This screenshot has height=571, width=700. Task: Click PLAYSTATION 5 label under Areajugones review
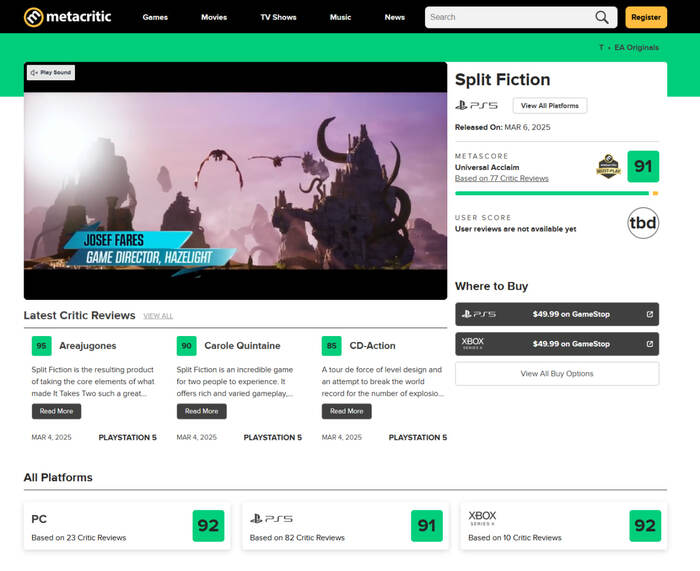127,438
